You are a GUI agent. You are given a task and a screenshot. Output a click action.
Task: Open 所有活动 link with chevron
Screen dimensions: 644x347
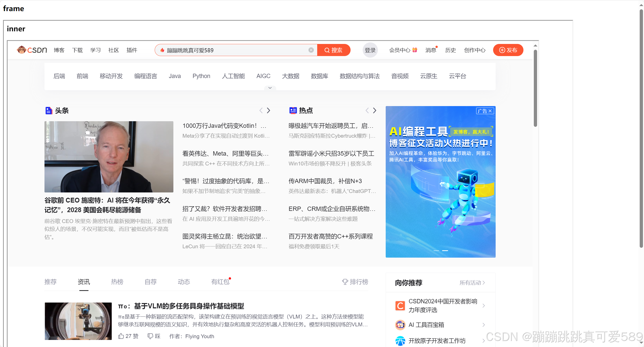472,283
